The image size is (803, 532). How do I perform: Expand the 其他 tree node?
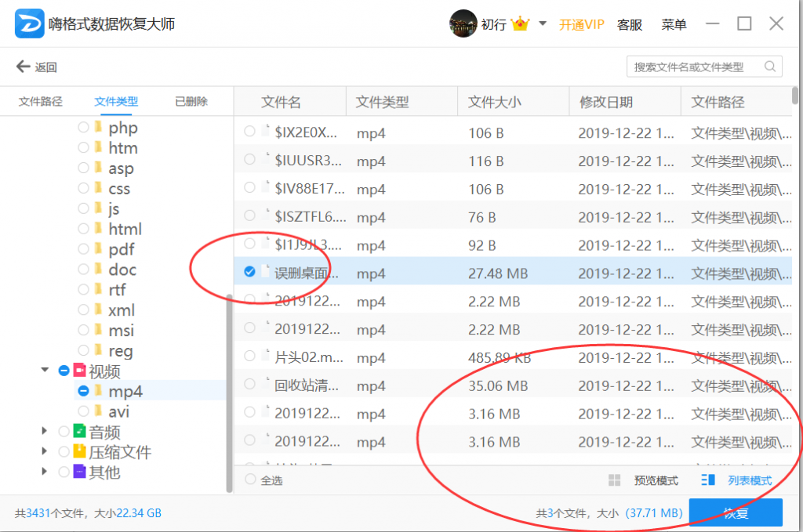point(45,471)
